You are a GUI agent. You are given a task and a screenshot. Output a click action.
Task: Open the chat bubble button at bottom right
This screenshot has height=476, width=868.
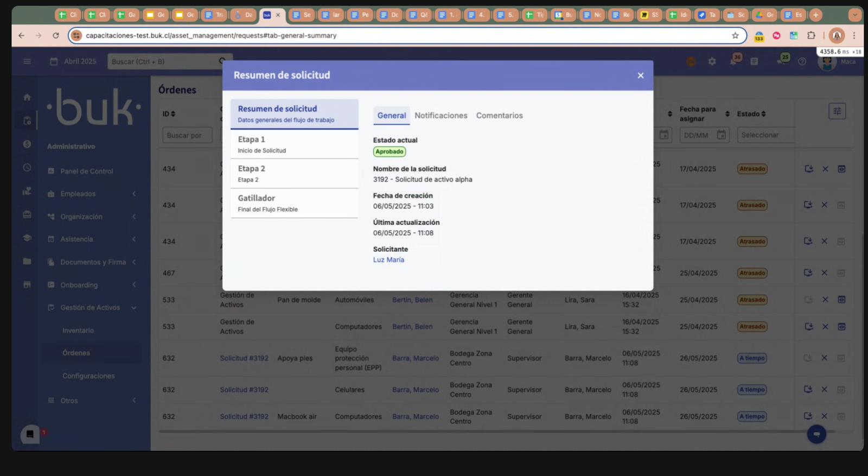tap(816, 434)
